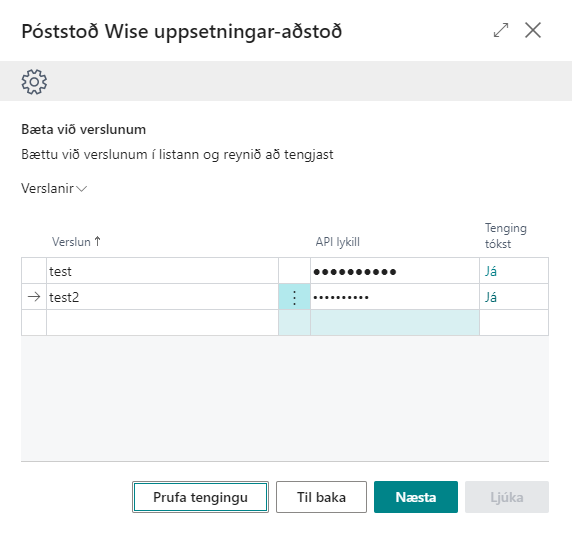Click the API key field for test

point(395,271)
